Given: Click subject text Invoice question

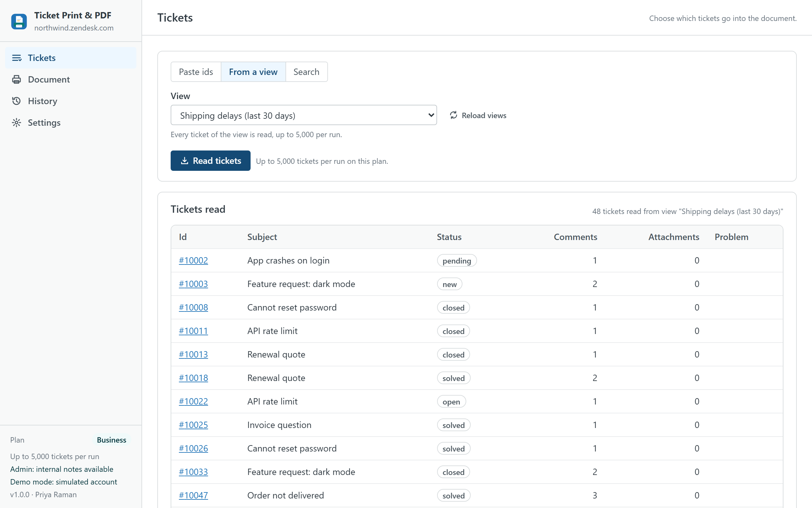Looking at the screenshot, I should pos(279,425).
